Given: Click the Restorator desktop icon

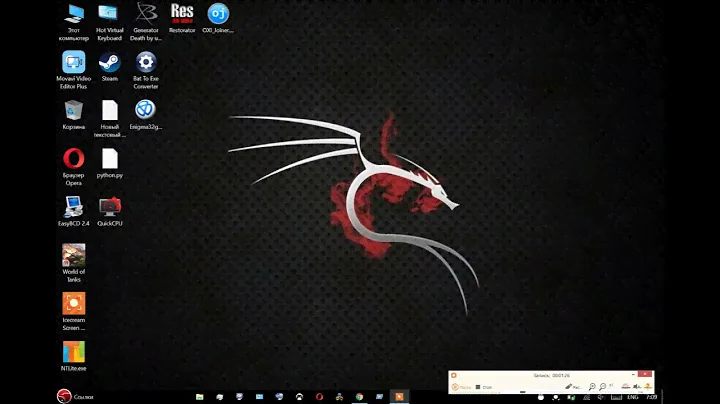Looking at the screenshot, I should coord(182,14).
